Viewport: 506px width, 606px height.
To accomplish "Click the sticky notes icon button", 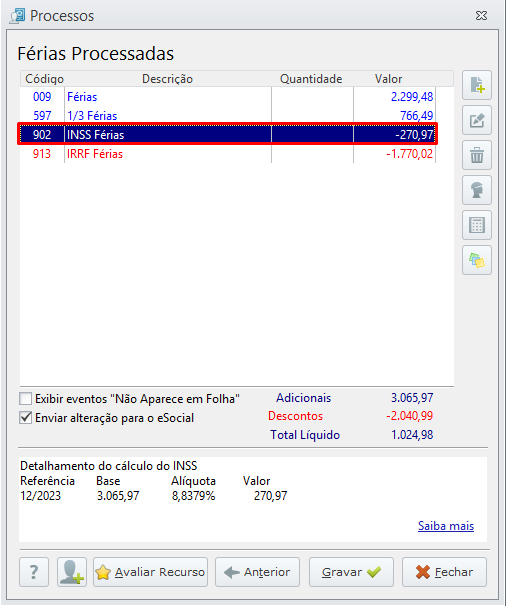I will pos(477,260).
